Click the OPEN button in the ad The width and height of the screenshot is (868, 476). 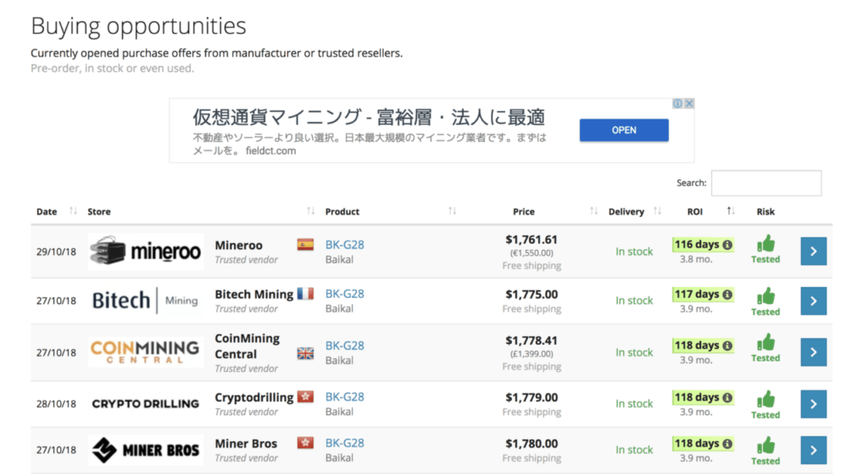pyautogui.click(x=624, y=130)
